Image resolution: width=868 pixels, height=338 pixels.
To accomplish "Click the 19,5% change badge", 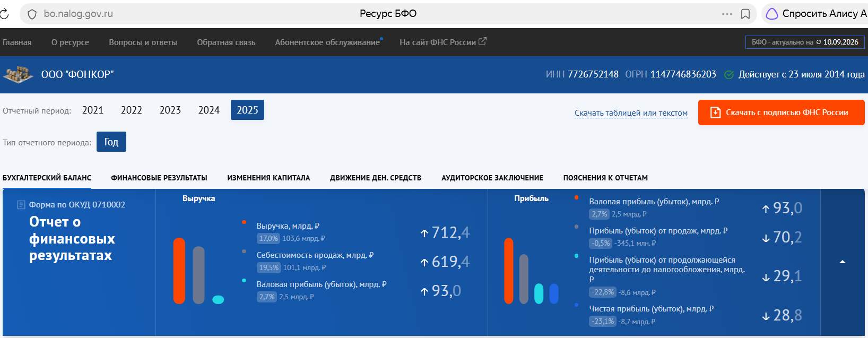I will tap(268, 268).
